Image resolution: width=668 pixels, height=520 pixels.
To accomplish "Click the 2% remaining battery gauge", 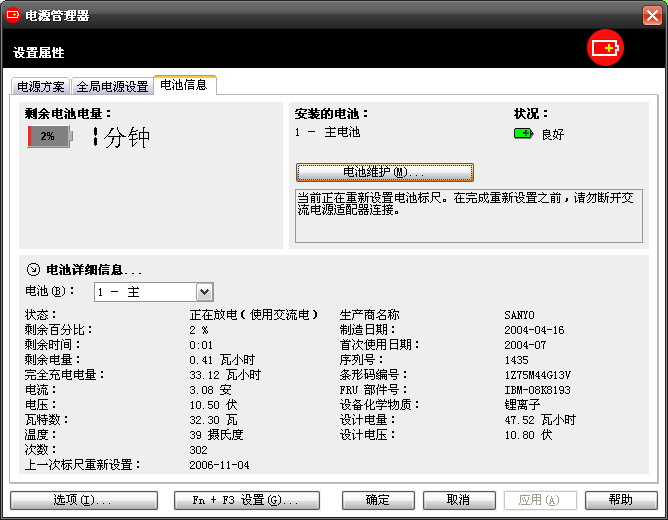I will tap(50, 136).
